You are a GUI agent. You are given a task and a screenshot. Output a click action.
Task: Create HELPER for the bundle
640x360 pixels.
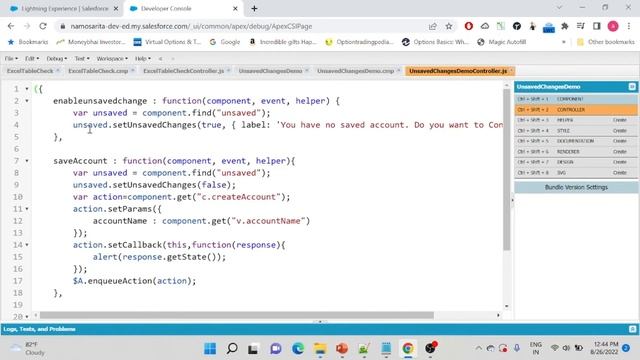coord(619,120)
